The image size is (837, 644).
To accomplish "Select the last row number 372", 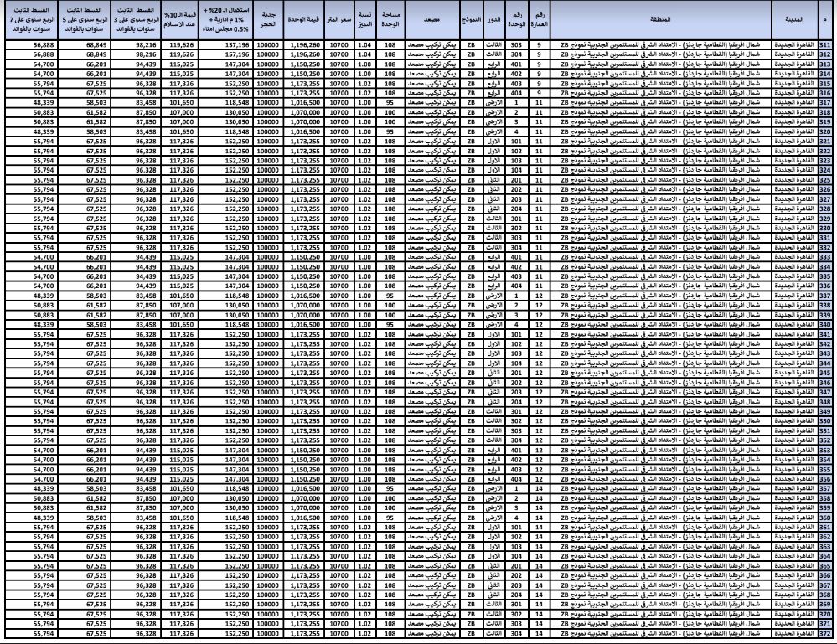I will coord(826,635).
